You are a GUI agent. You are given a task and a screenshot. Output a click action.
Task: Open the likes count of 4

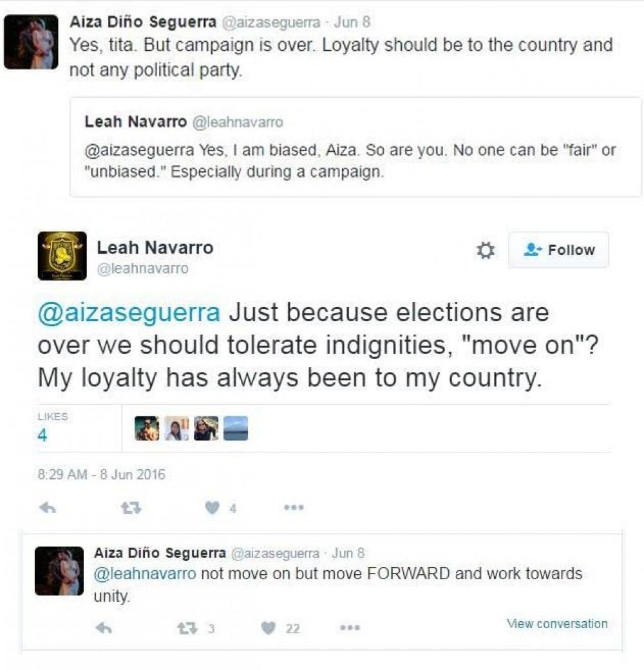(42, 436)
